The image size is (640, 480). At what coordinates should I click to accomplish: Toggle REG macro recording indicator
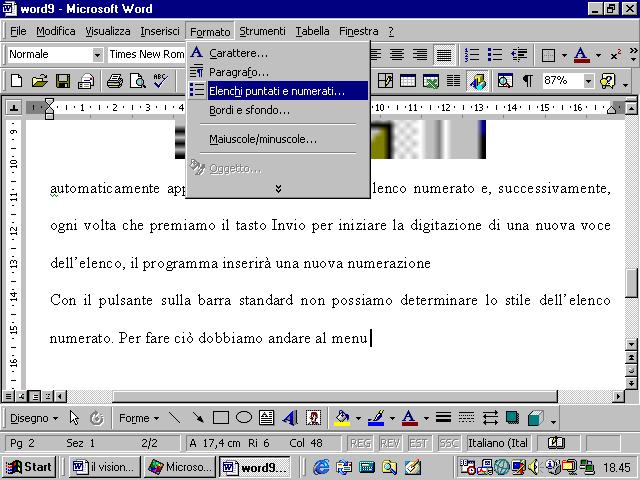[x=360, y=443]
